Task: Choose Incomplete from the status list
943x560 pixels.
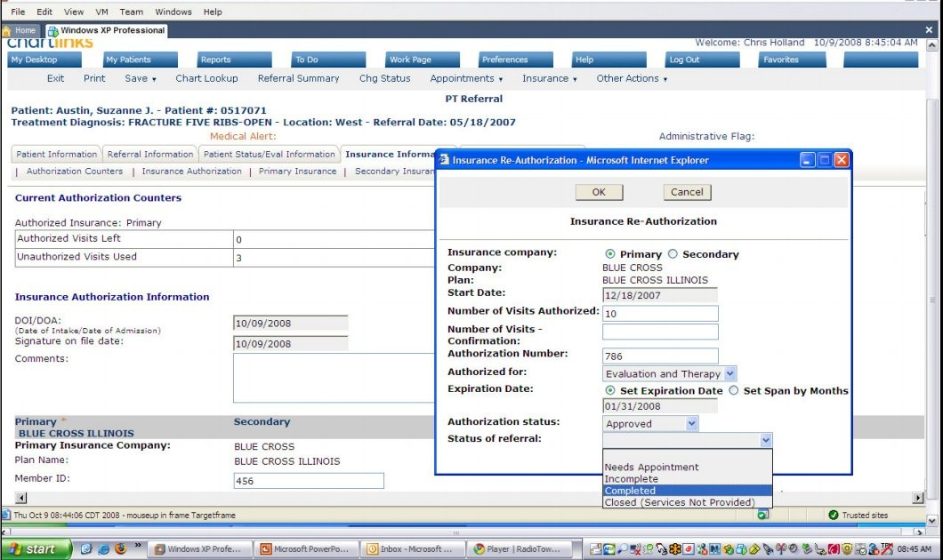Action: coord(688,479)
